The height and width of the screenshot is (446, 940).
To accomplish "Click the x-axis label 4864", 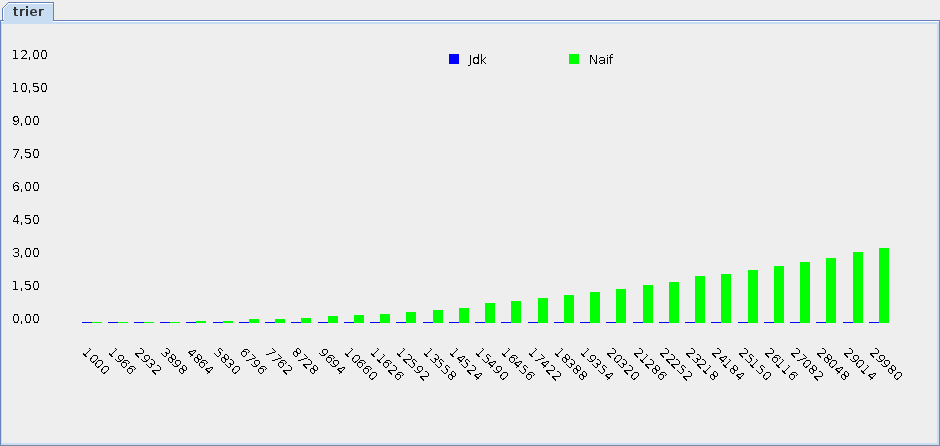I will [x=200, y=361].
